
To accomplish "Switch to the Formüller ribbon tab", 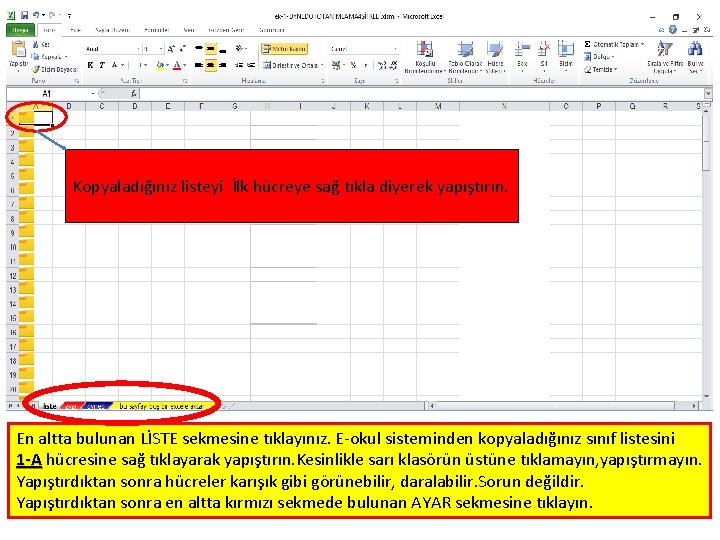I will click(x=157, y=30).
